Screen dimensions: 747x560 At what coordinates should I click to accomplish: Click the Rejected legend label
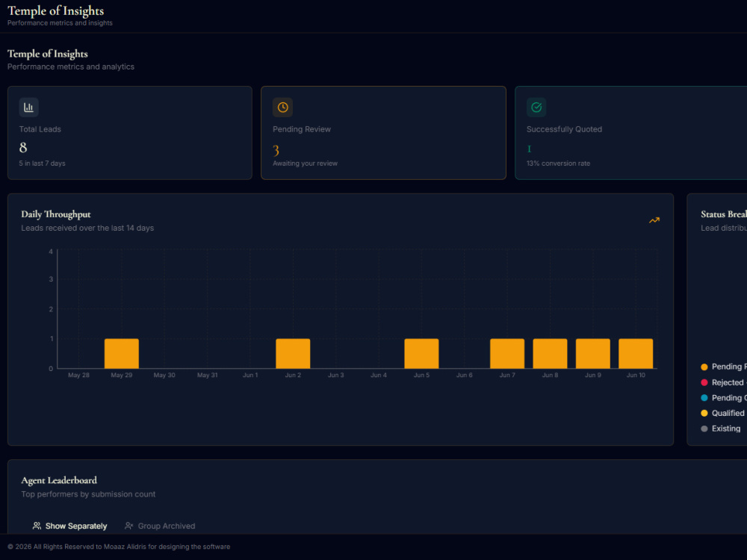click(728, 382)
